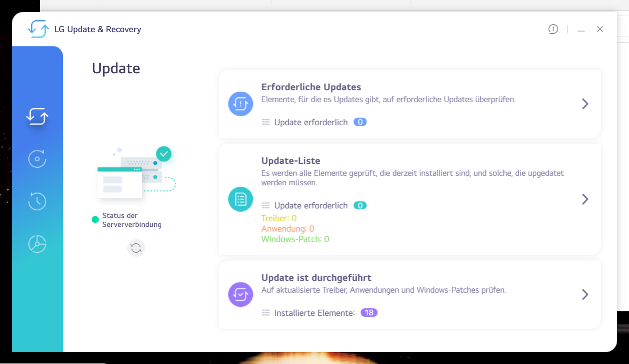Click the teal Update-Liste icon
The height and width of the screenshot is (364, 629).
pyautogui.click(x=241, y=199)
